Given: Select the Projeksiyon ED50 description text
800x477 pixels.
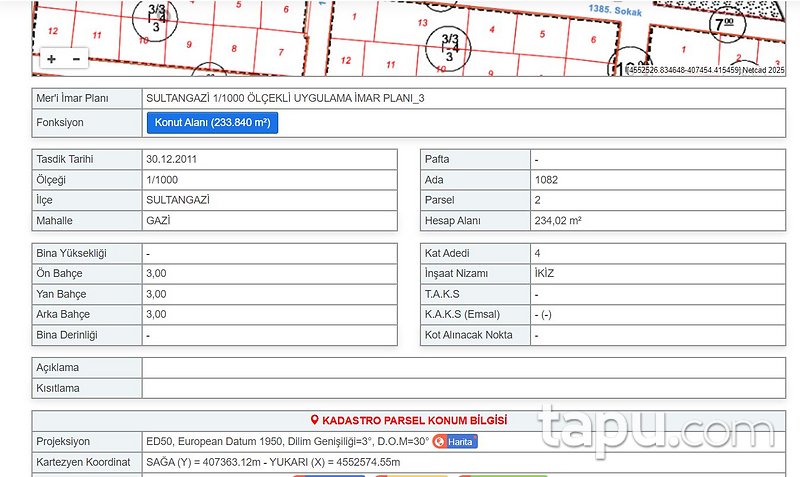Looking at the screenshot, I should click(287, 441).
